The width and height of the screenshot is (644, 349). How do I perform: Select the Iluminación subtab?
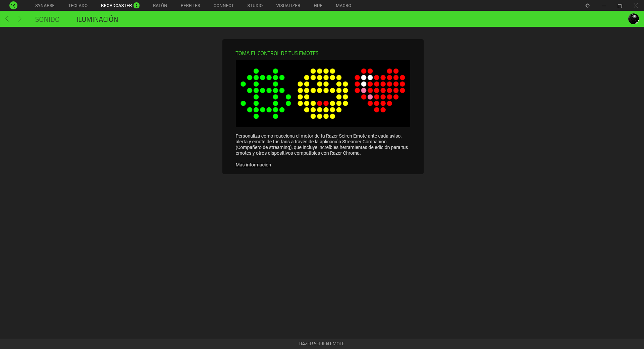(x=97, y=19)
